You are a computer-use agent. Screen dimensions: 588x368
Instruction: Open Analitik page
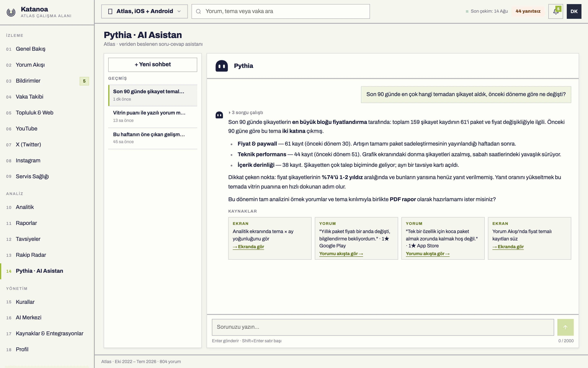point(47,207)
